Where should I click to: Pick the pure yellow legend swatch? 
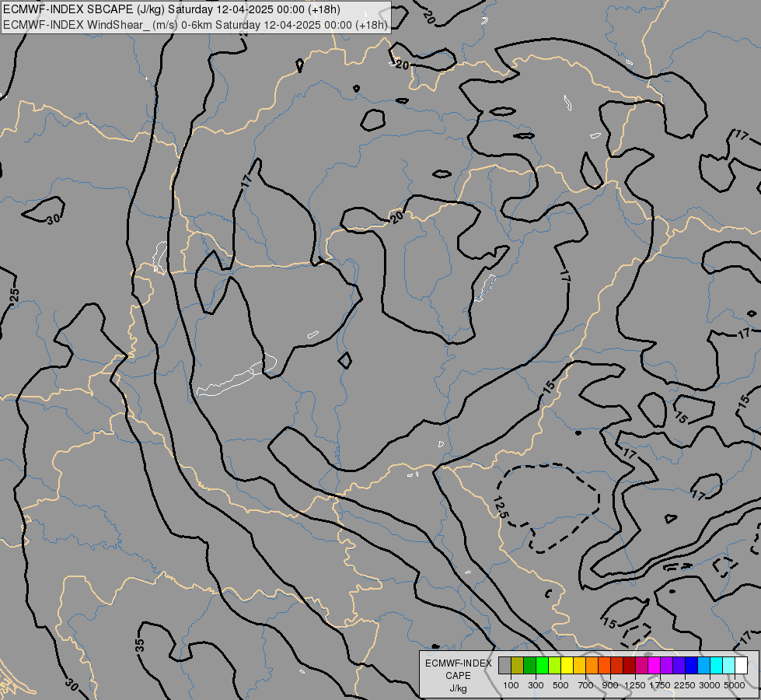(x=567, y=665)
